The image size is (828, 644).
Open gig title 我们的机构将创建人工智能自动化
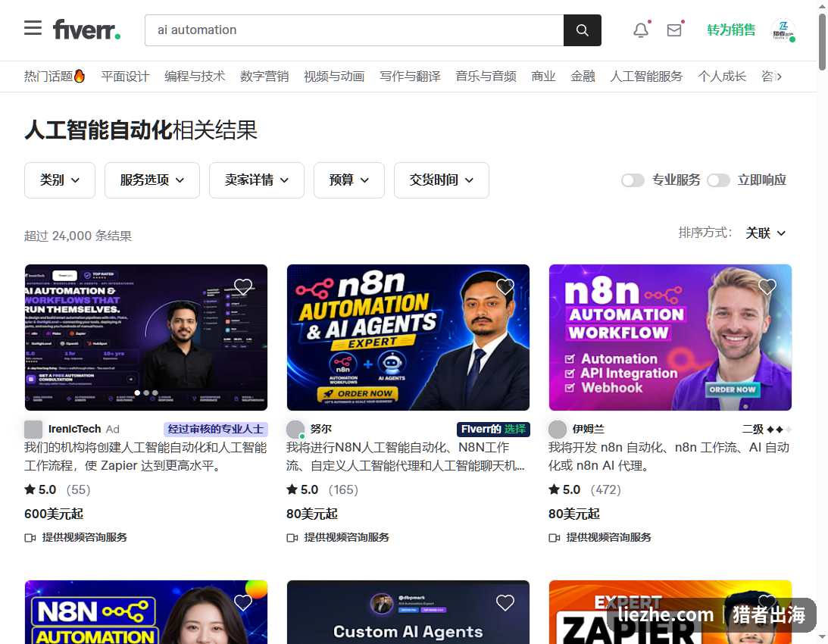click(x=145, y=456)
